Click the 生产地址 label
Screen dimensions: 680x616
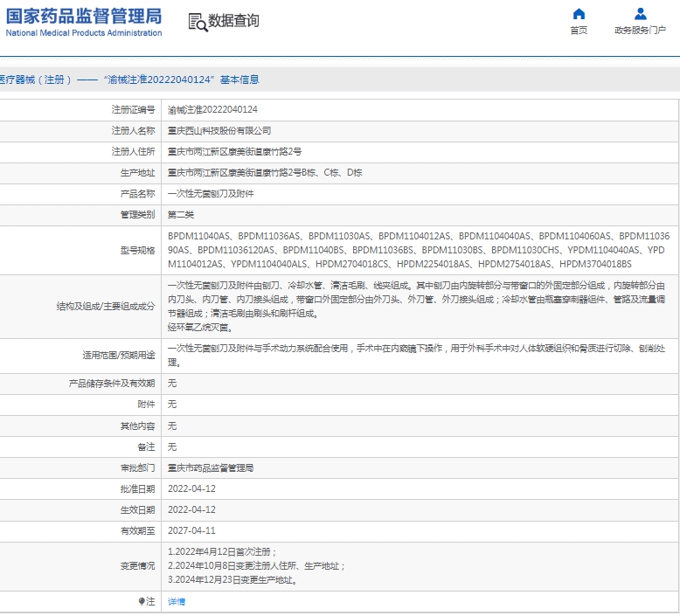pyautogui.click(x=137, y=172)
